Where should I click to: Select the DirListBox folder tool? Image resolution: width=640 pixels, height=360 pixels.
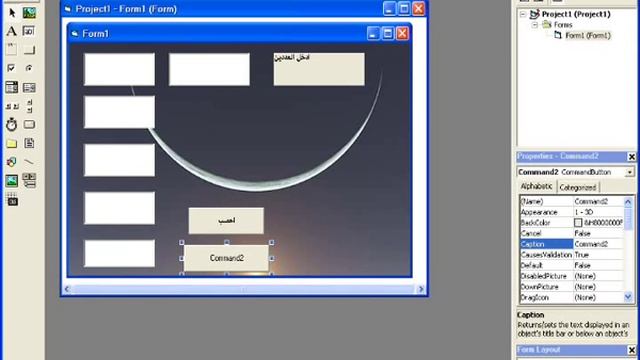[x=12, y=143]
